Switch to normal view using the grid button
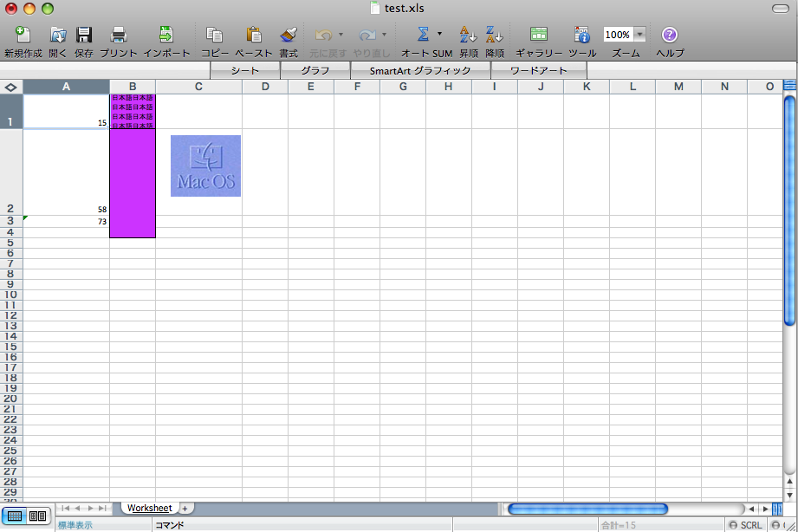798x532 pixels. coord(15,516)
